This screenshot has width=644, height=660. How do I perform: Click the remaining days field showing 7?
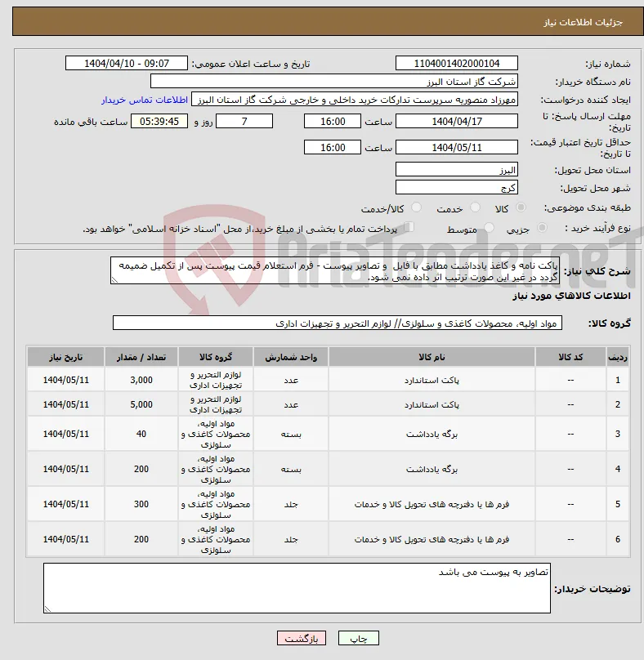(x=244, y=121)
